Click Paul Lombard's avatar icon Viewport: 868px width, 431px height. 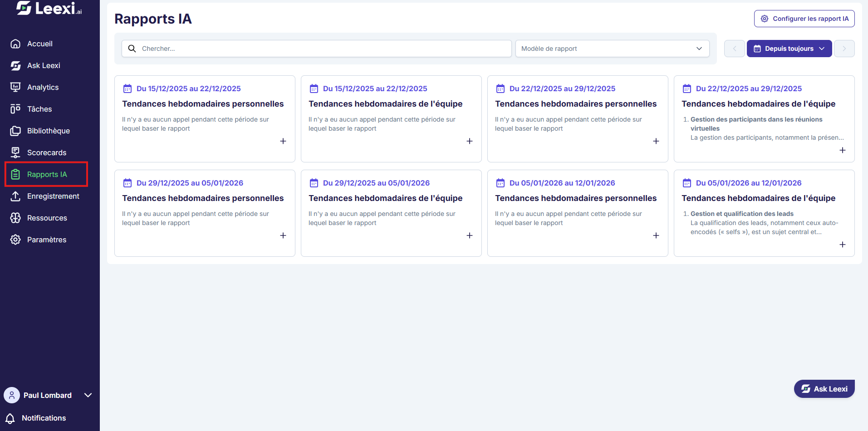[x=12, y=395]
